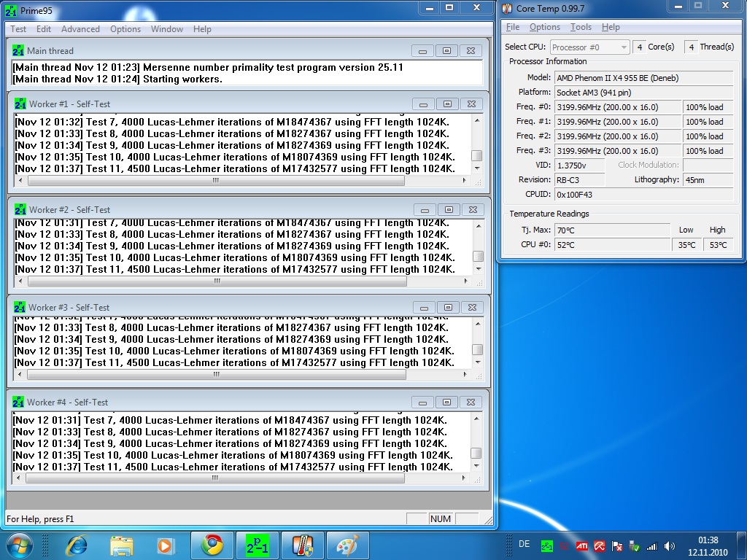Maximize the Worker #3 child window

(448, 308)
